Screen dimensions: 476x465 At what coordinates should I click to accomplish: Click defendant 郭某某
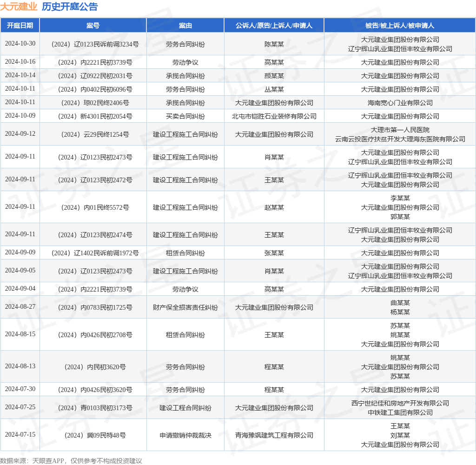tap(400, 217)
